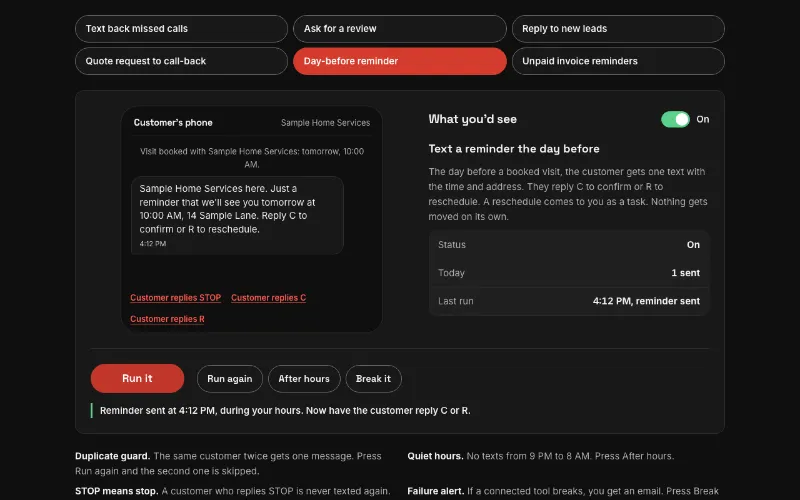The image size is (800, 500).
Task: Click the day-before description paragraph
Action: coord(568,194)
